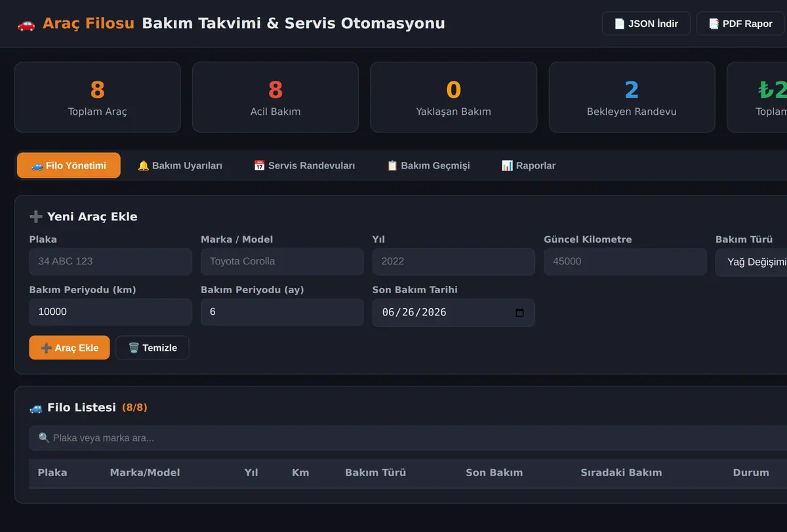Viewport: 787px width, 532px height.
Task: Click the Yıl table column header
Action: (251, 472)
